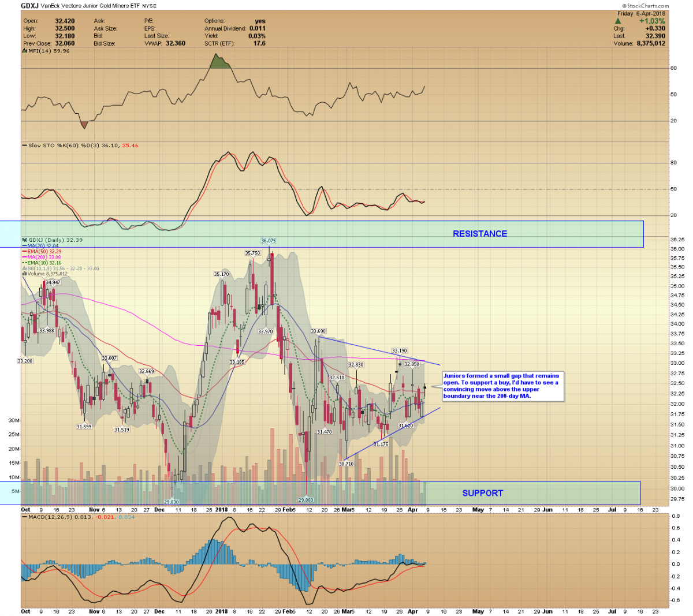Click the 33.007 price label

[x=109, y=358]
